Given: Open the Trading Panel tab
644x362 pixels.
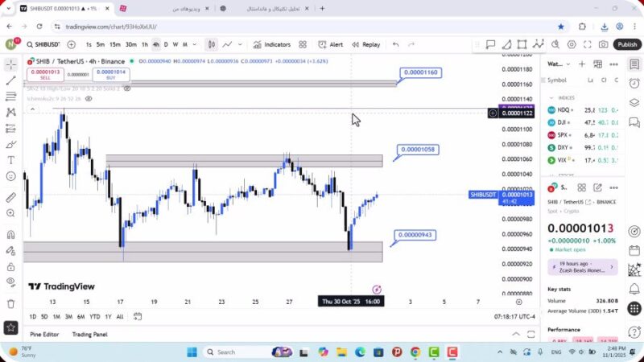Looking at the screenshot, I should [x=89, y=334].
